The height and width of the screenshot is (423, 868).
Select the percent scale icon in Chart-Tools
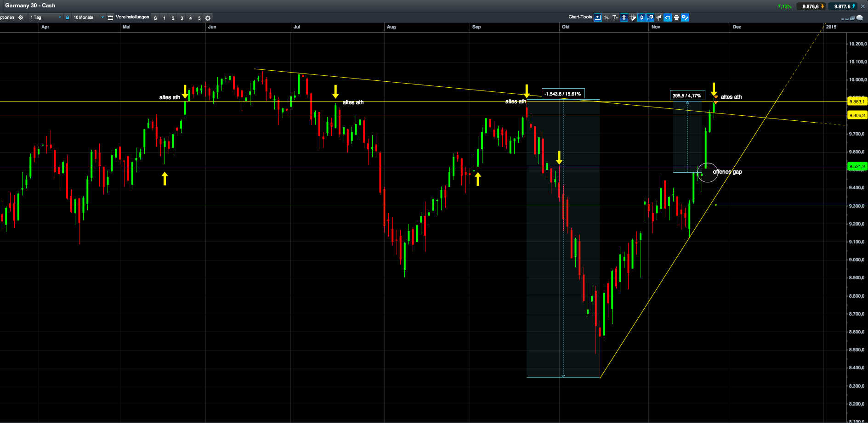(607, 17)
